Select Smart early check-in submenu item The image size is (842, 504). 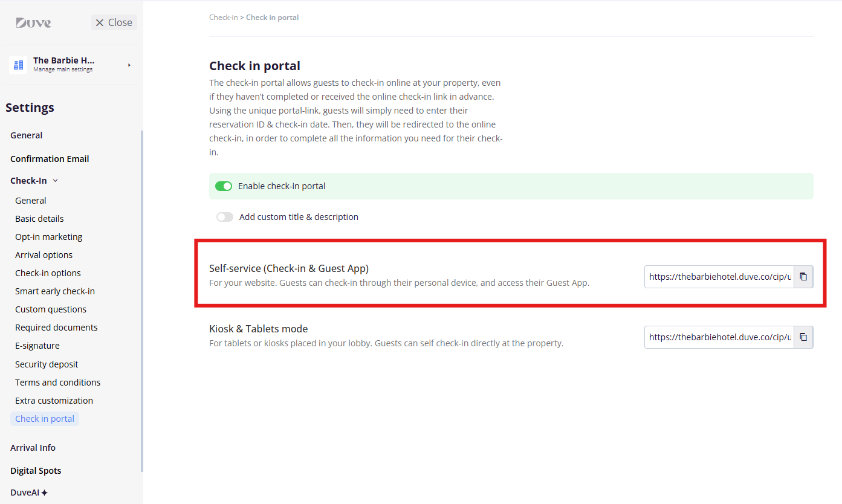(x=55, y=291)
